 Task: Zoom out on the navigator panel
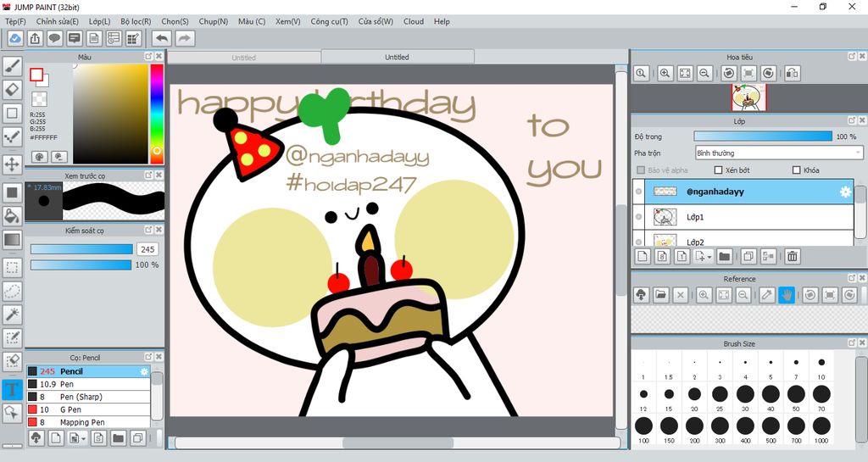[x=704, y=73]
